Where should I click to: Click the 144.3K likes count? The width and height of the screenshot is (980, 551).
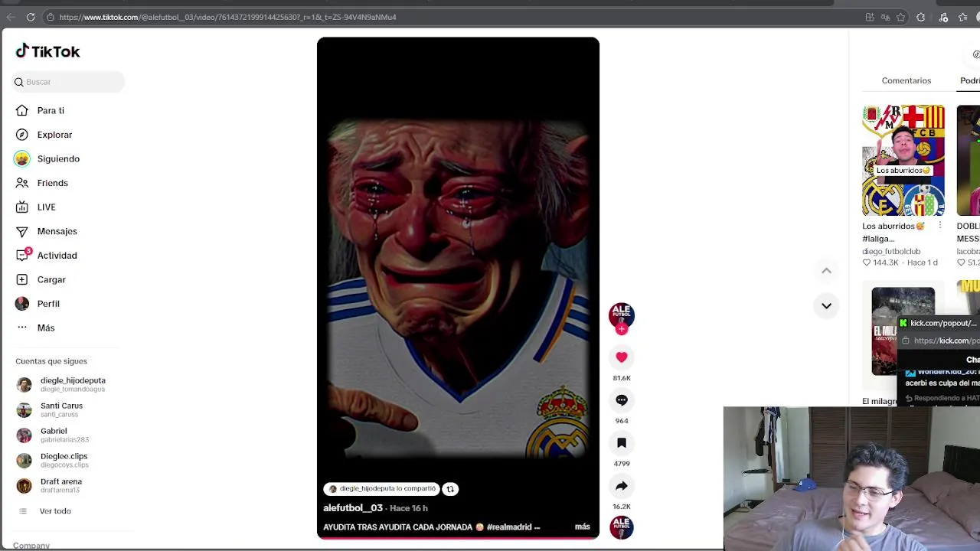[885, 262]
